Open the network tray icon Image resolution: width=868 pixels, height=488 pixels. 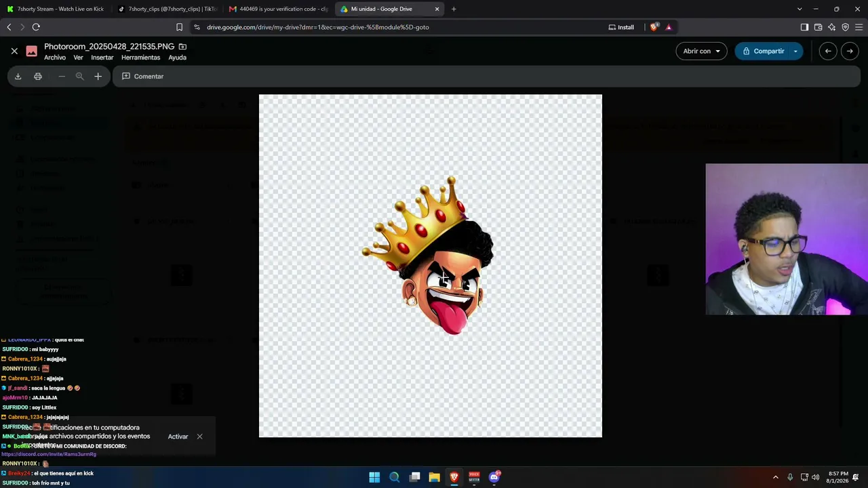point(804,477)
